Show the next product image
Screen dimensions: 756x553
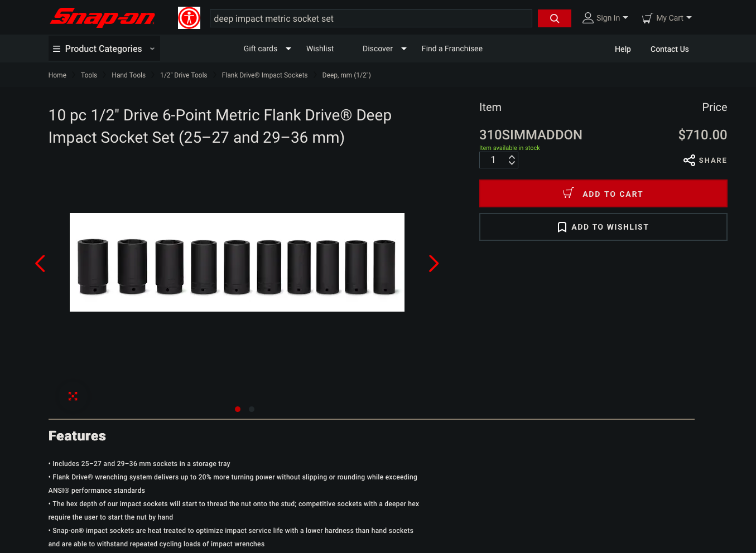point(434,263)
